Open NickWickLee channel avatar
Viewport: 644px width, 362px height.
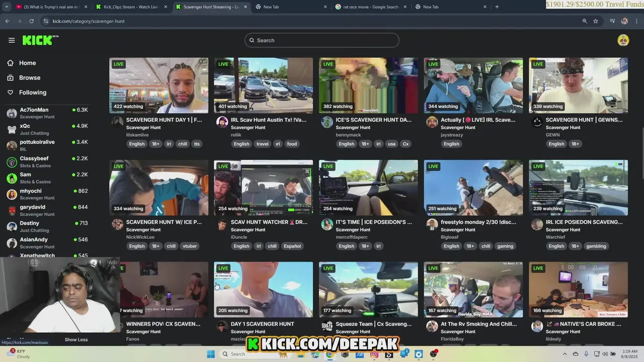117,224
